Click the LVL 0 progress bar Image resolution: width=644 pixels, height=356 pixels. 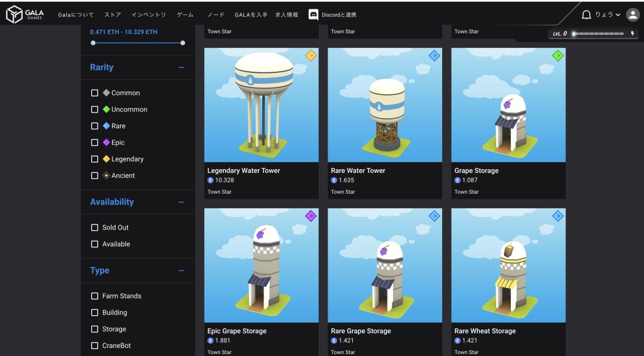point(599,34)
